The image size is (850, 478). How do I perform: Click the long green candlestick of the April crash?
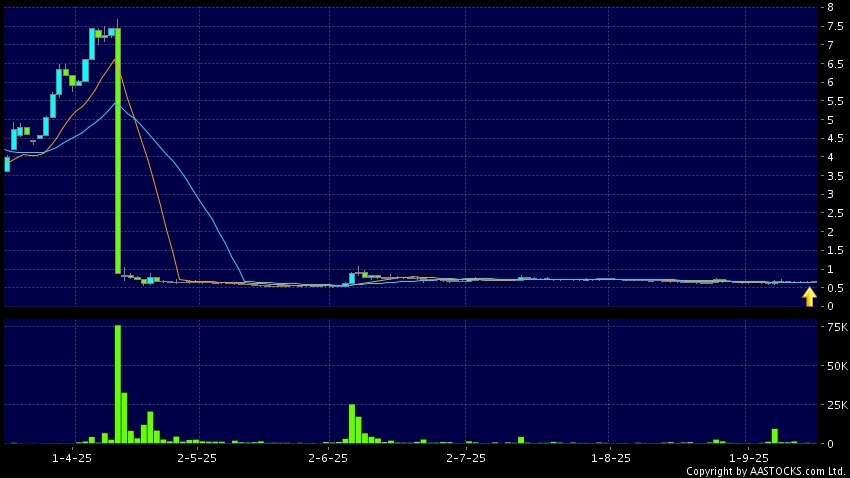pyautogui.click(x=118, y=151)
